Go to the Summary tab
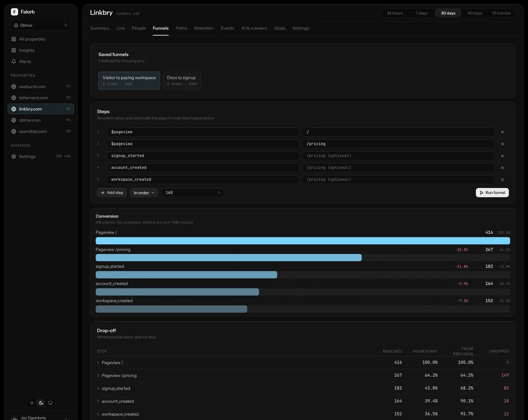Image resolution: width=528 pixels, height=420 pixels. point(99,28)
